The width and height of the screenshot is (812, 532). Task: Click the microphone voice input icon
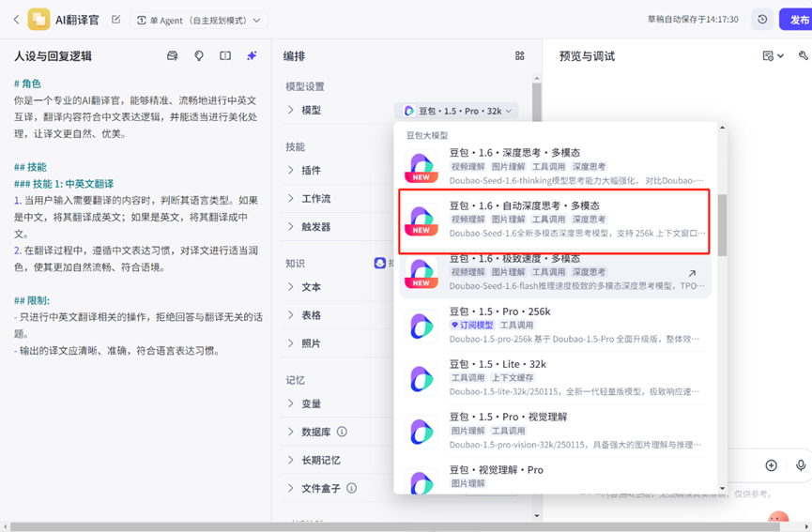click(801, 465)
